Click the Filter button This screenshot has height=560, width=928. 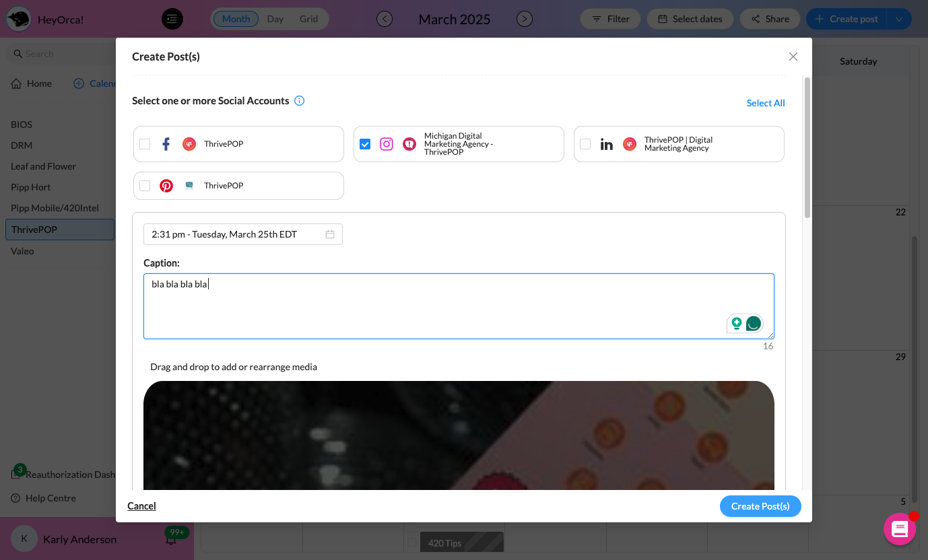[611, 19]
